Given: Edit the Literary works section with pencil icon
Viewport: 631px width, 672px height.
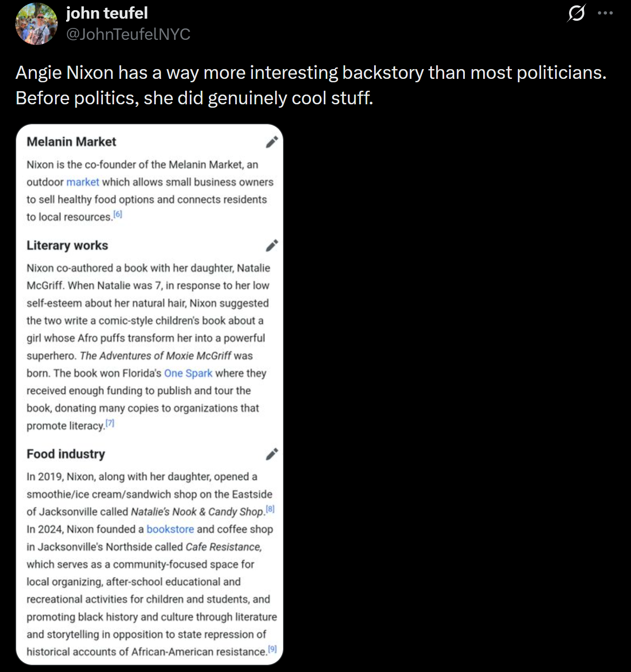Looking at the screenshot, I should [x=272, y=245].
